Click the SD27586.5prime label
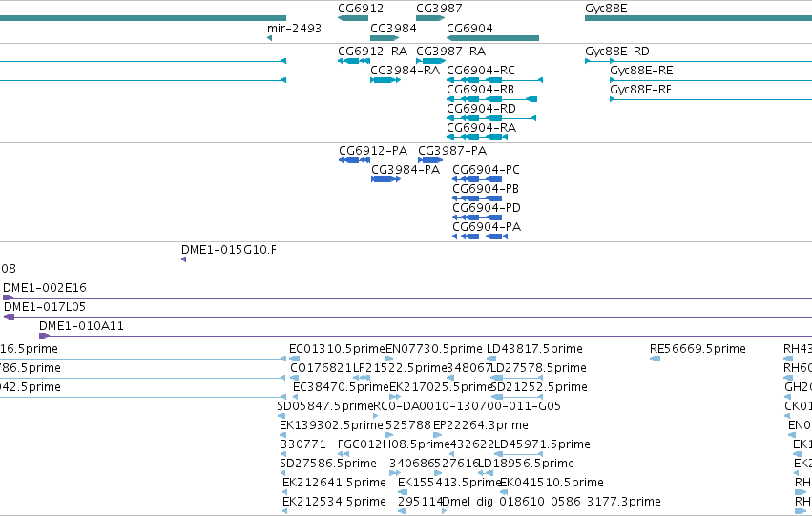Screen dimensions: 812x516 328,464
